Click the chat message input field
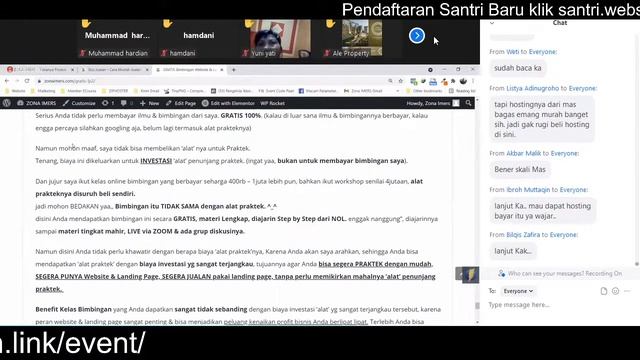 click(559, 305)
